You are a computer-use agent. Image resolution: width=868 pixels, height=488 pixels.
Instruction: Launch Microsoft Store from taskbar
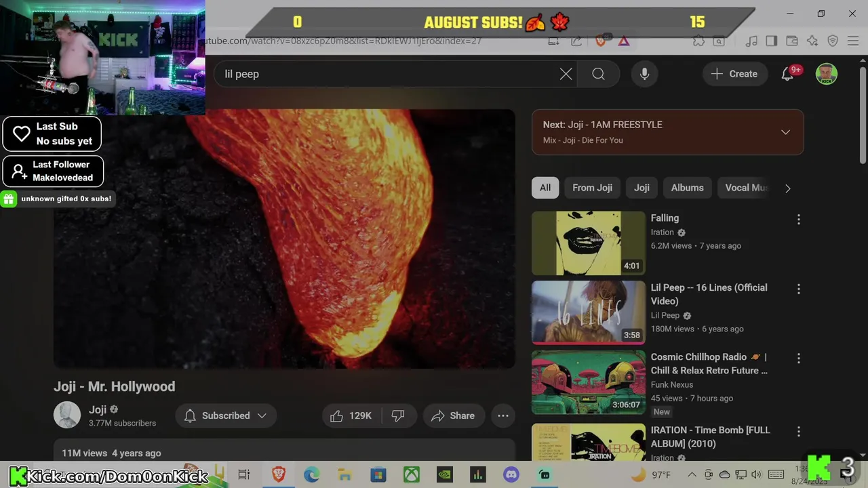pos(378,474)
